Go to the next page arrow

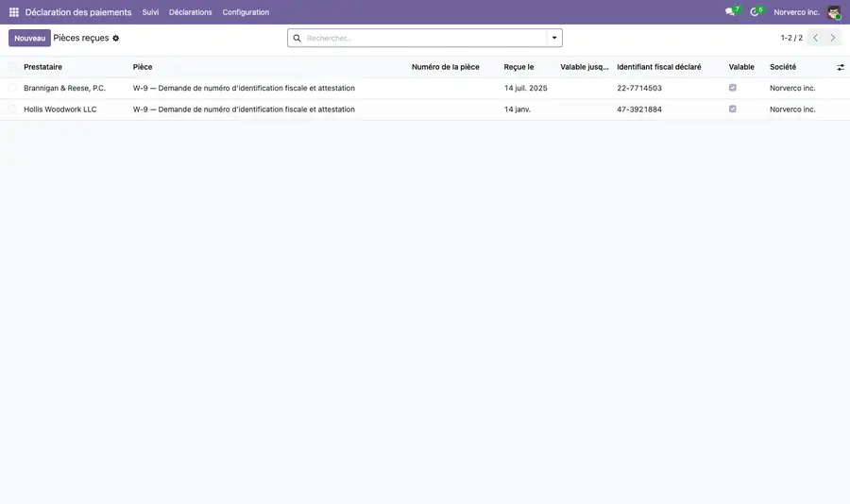pos(833,38)
